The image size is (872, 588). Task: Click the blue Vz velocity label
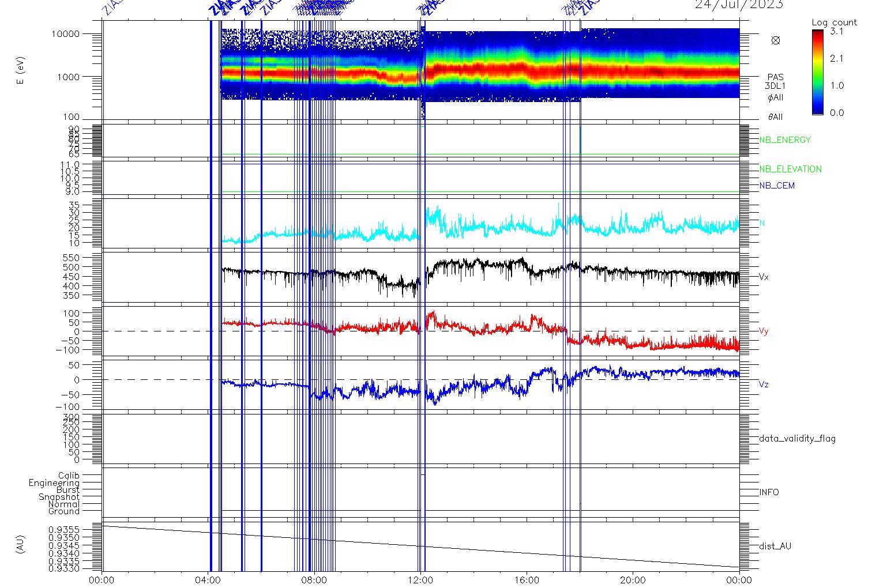[764, 385]
